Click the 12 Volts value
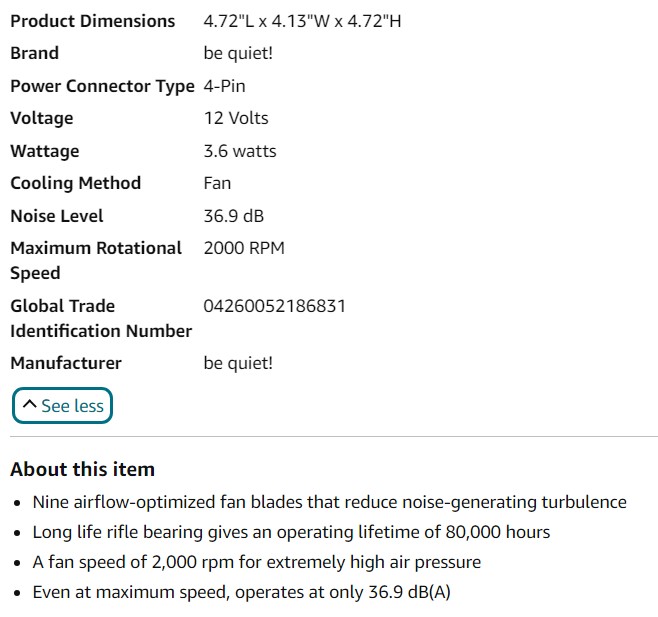The width and height of the screenshot is (658, 617). [236, 118]
